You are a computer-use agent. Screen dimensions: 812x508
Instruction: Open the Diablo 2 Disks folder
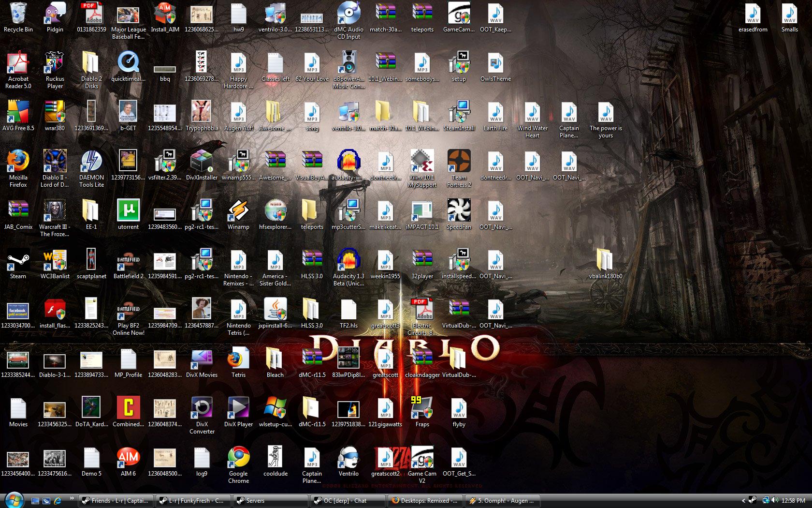(x=91, y=63)
